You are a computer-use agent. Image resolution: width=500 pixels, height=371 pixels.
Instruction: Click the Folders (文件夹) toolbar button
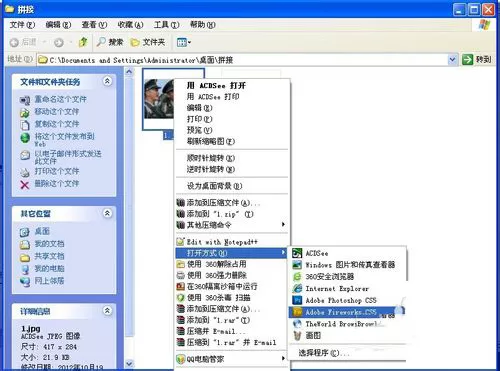(148, 42)
